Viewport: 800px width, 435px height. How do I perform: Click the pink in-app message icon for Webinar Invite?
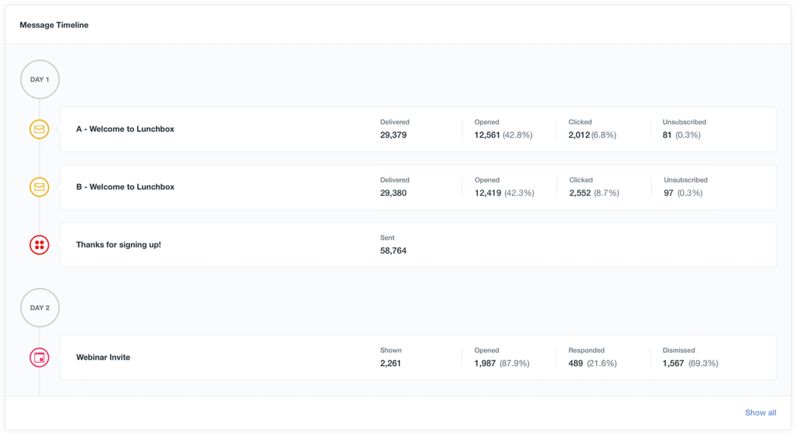(x=39, y=357)
